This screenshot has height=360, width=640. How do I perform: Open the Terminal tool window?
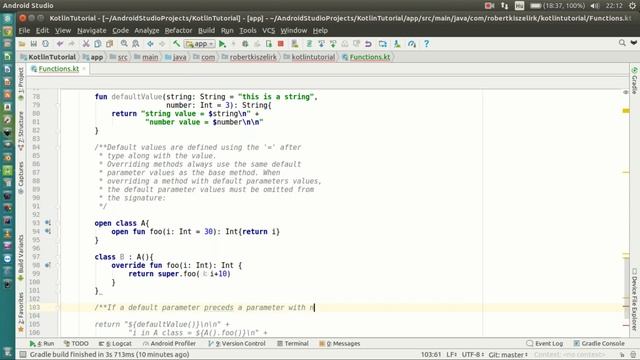click(293, 344)
